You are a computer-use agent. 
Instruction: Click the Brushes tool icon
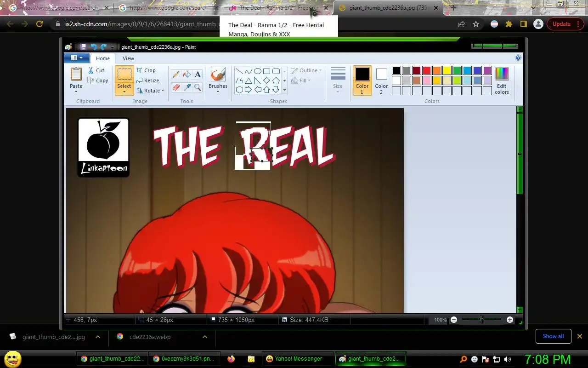[x=218, y=75]
